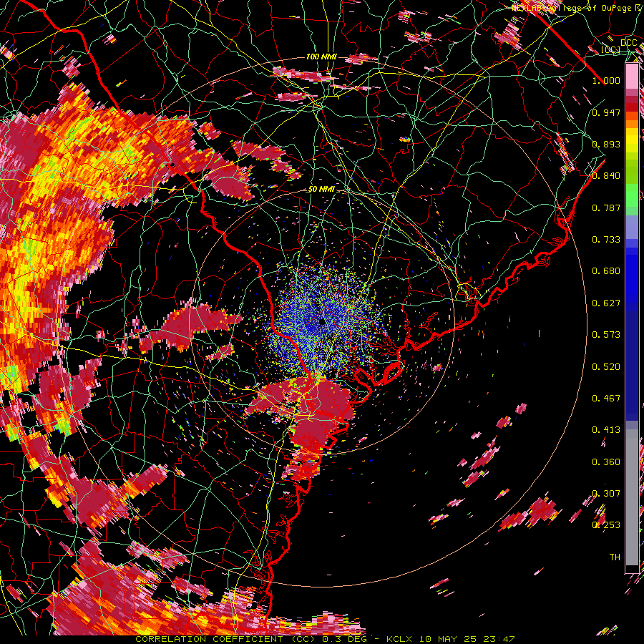Image resolution: width=644 pixels, height=644 pixels.
Task: Click the 0.413 scale label
Action: coord(606,430)
